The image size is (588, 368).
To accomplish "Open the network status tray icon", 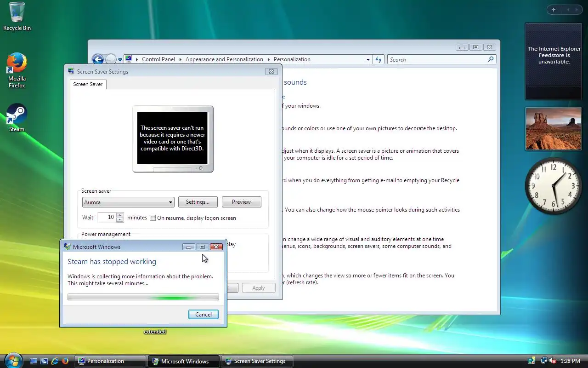I will coord(544,361).
